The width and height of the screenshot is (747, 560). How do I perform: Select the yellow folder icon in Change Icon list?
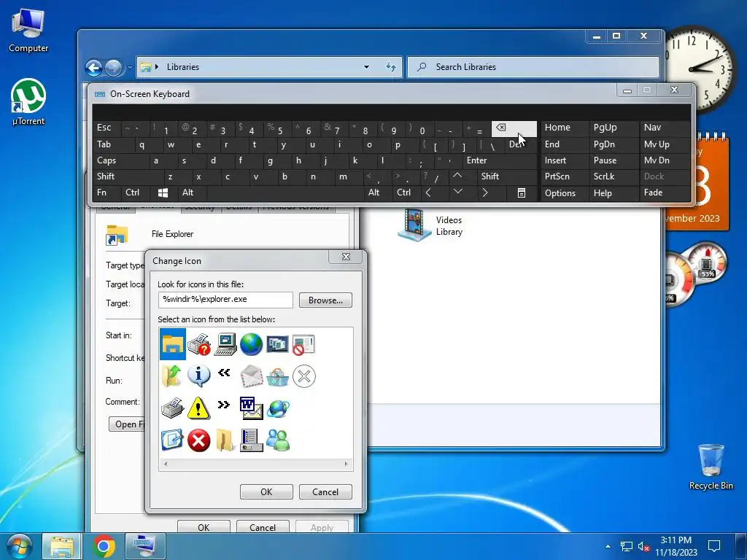[x=172, y=344]
